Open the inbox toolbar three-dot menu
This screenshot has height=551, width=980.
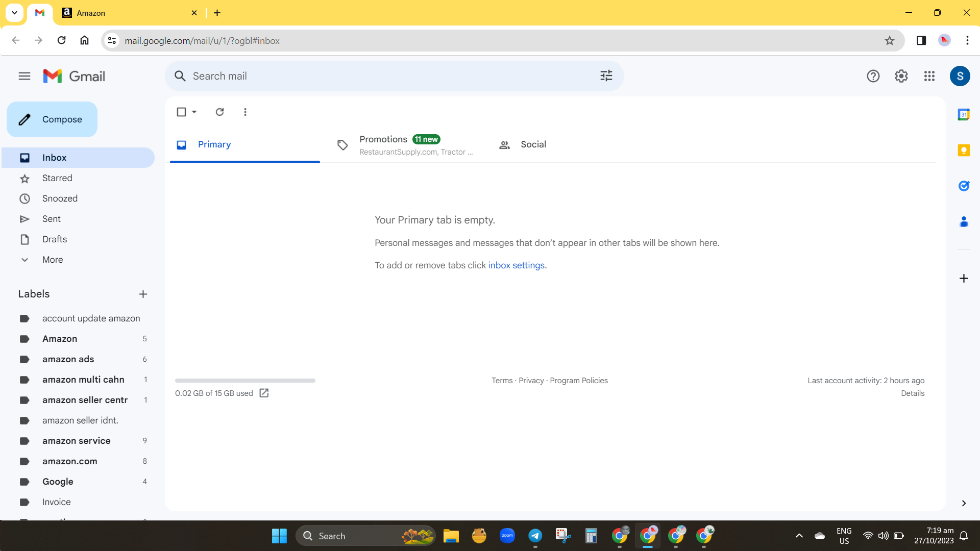pyautogui.click(x=245, y=112)
